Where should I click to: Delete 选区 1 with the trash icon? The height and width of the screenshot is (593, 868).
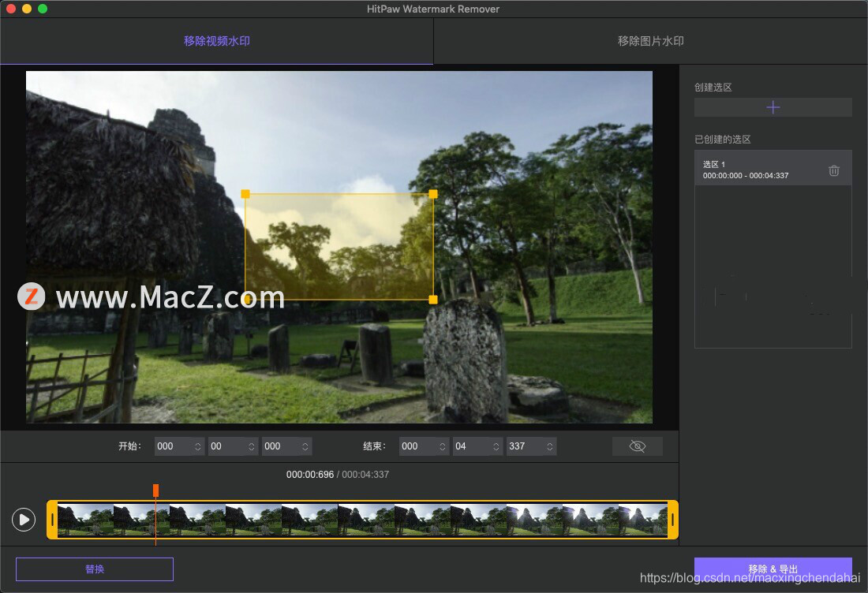coord(834,171)
